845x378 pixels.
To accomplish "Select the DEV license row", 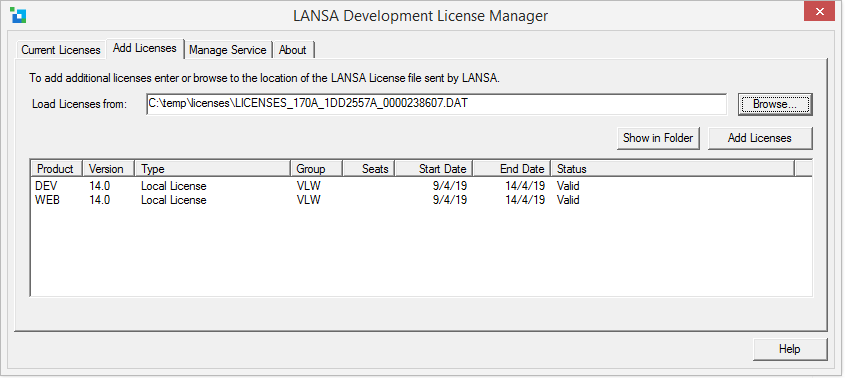I will [421, 186].
